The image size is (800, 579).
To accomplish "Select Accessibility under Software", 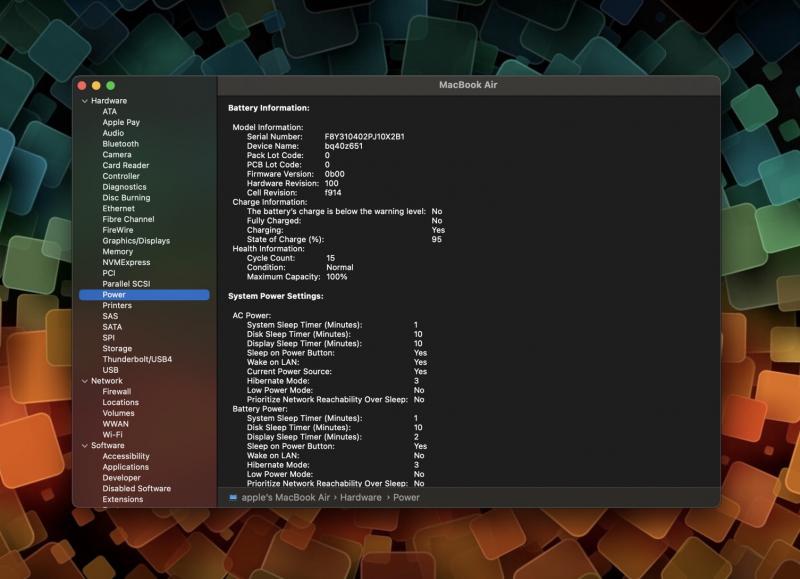I will pos(126,457).
